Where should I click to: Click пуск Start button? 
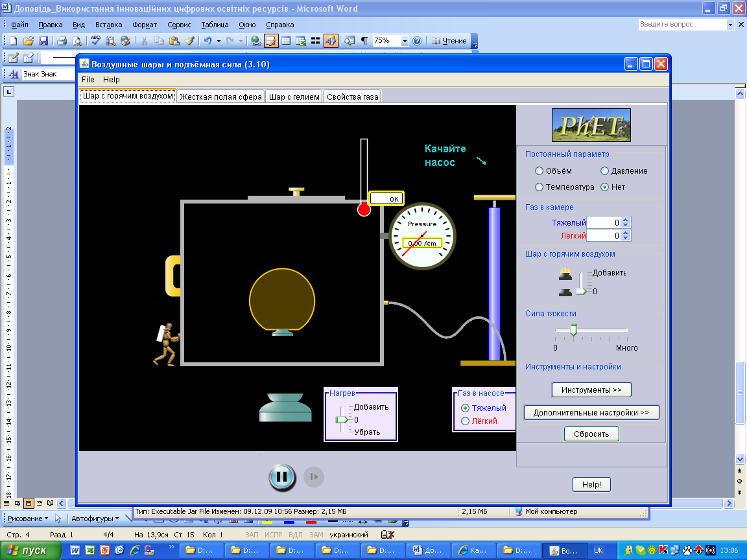tap(31, 550)
